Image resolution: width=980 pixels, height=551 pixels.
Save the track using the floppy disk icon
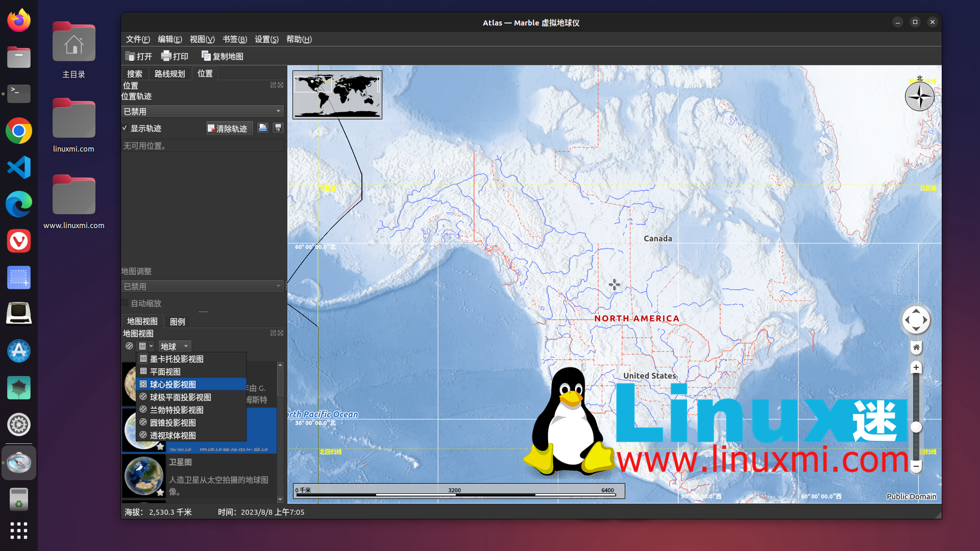[278, 128]
